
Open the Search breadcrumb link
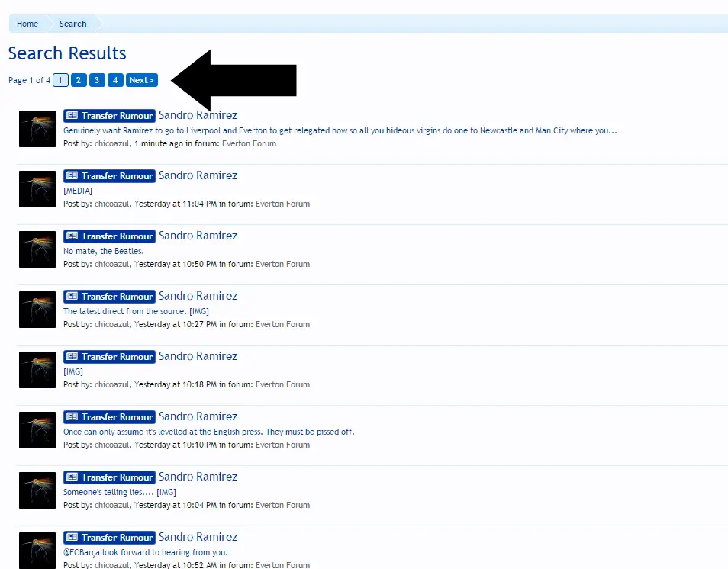(72, 24)
